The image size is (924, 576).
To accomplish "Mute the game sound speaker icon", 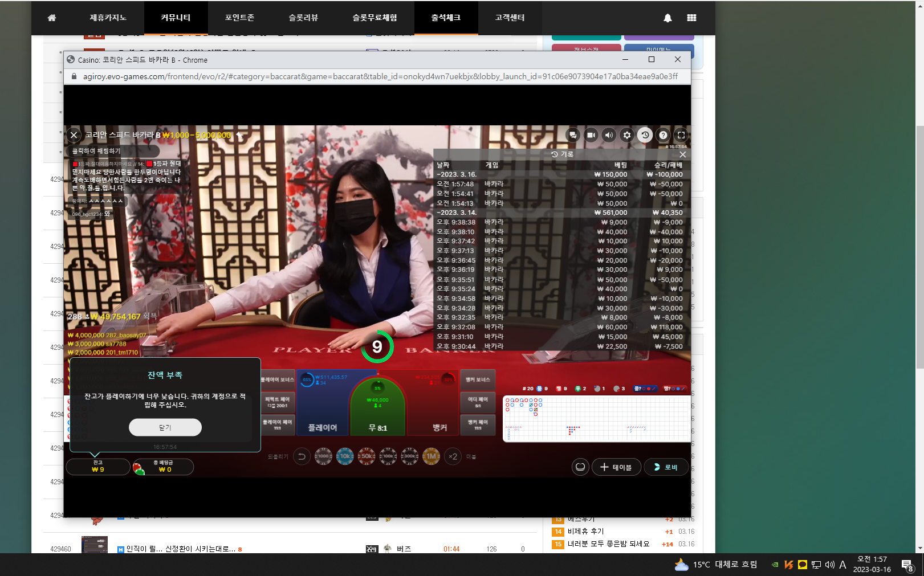I will click(x=609, y=135).
